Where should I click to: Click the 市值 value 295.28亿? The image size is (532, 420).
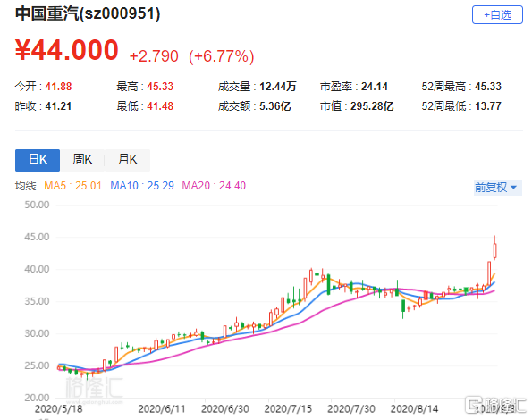click(x=372, y=106)
